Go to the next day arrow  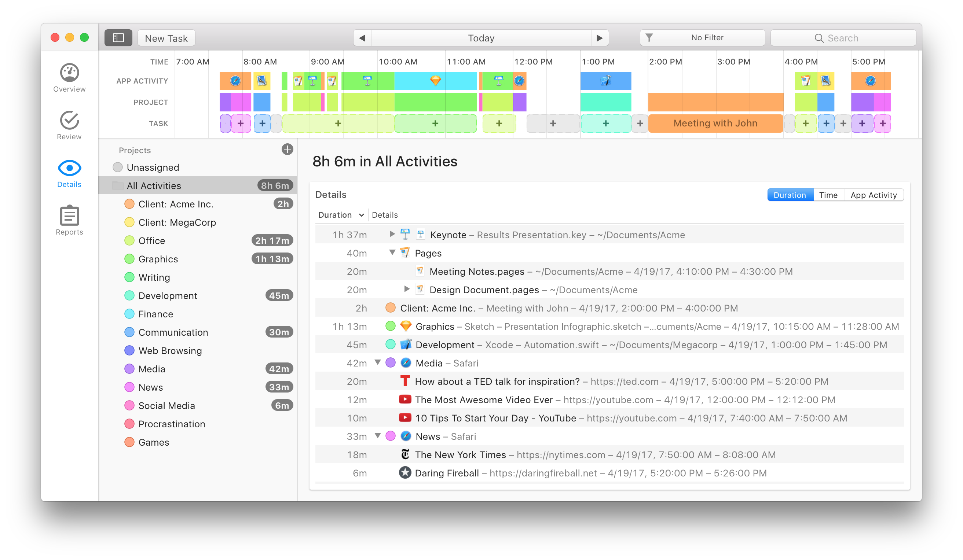600,38
